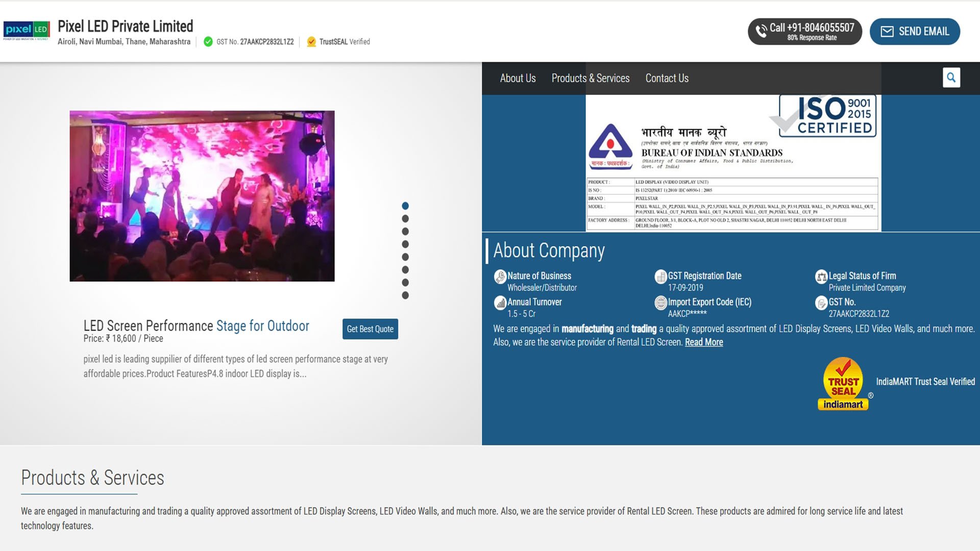The height and width of the screenshot is (551, 980).
Task: Click the GST number 27AAKCP2832L1Z2 in header
Action: (267, 42)
